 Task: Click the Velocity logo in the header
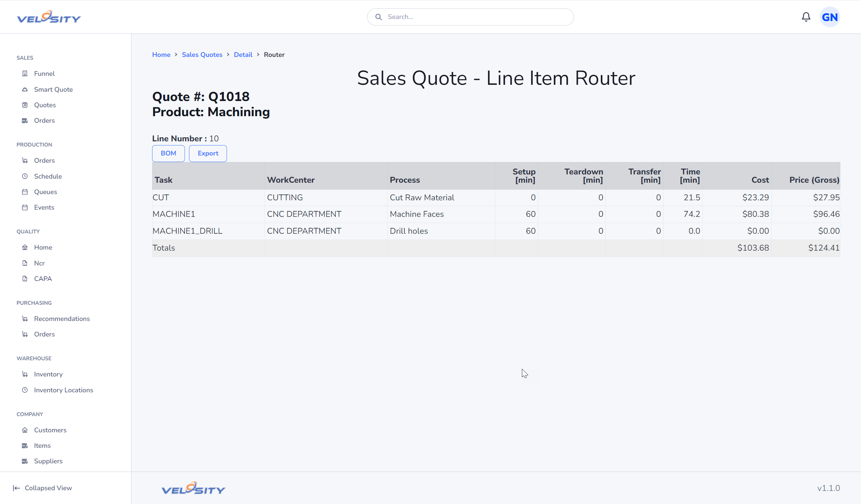pyautogui.click(x=49, y=17)
